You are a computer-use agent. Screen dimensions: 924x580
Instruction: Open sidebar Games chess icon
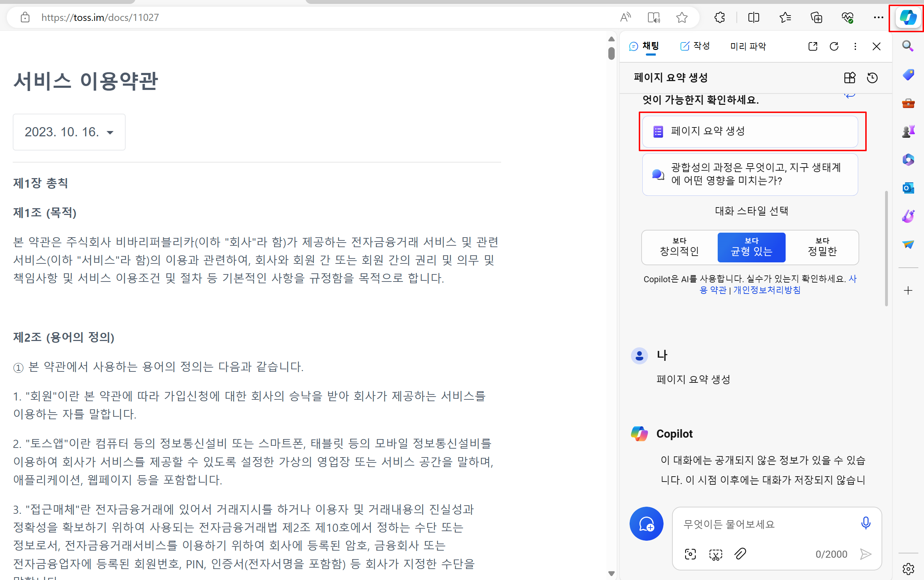[x=908, y=131]
